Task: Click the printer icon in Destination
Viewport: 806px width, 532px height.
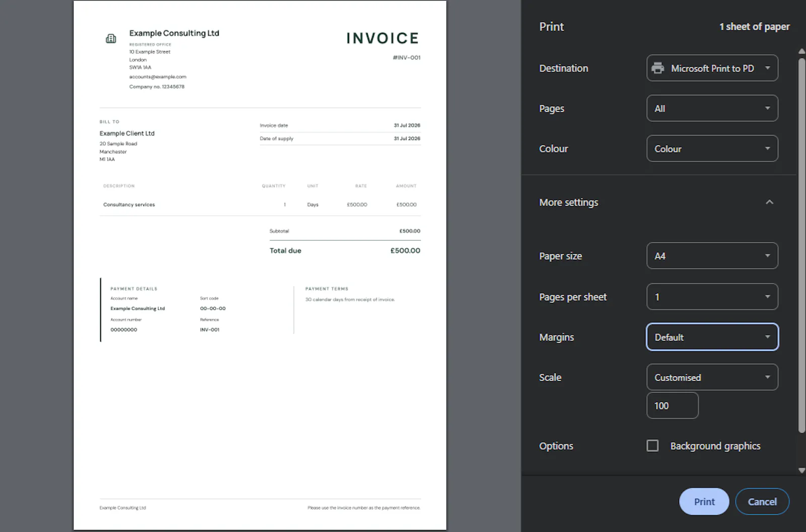Action: click(658, 68)
